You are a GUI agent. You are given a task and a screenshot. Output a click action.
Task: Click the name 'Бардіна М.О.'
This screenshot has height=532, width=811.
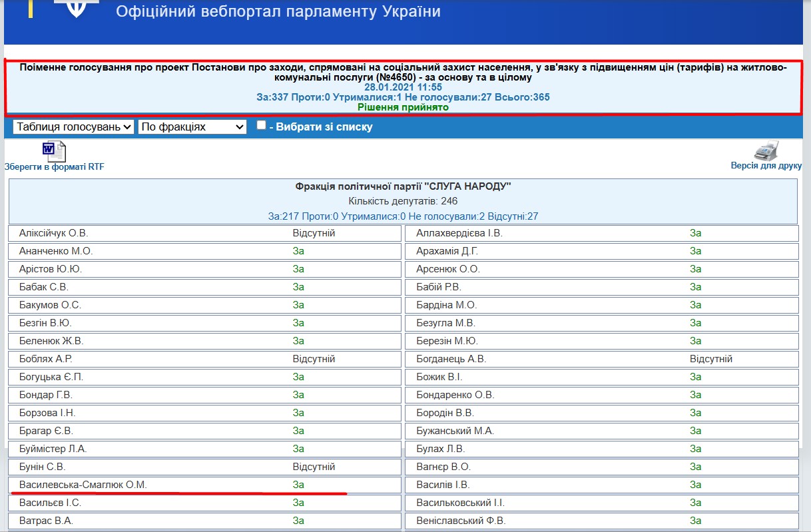pyautogui.click(x=447, y=305)
